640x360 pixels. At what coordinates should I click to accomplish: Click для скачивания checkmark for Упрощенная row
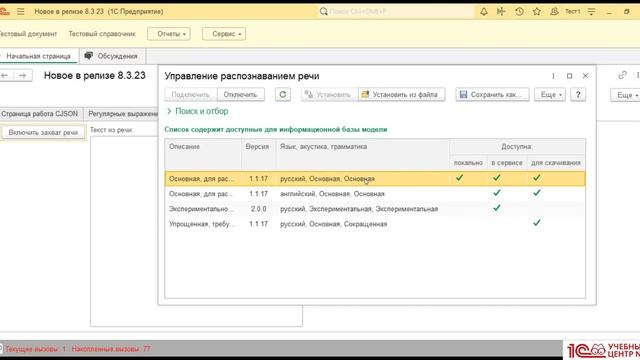(x=537, y=223)
